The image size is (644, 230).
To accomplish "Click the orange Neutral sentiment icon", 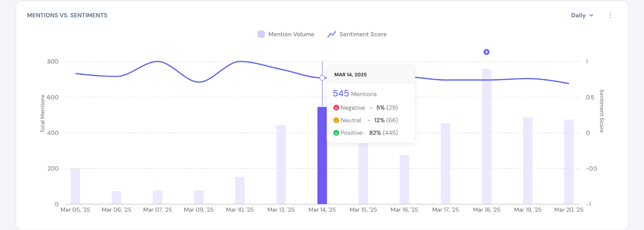I will point(336,120).
